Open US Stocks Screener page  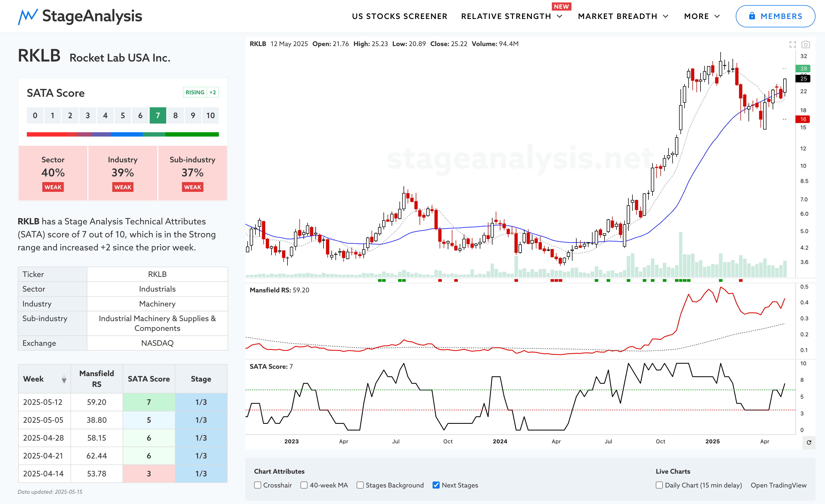399,16
